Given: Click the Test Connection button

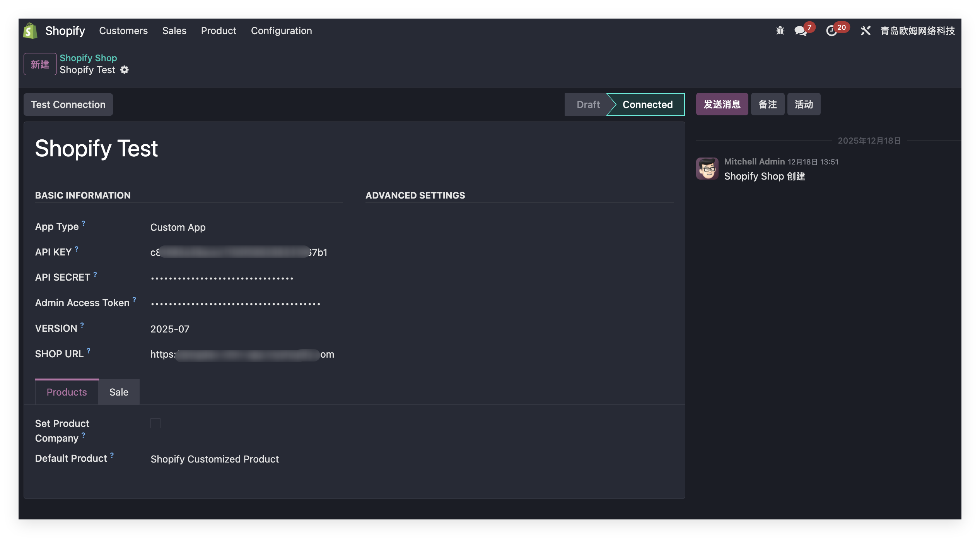Looking at the screenshot, I should [68, 104].
